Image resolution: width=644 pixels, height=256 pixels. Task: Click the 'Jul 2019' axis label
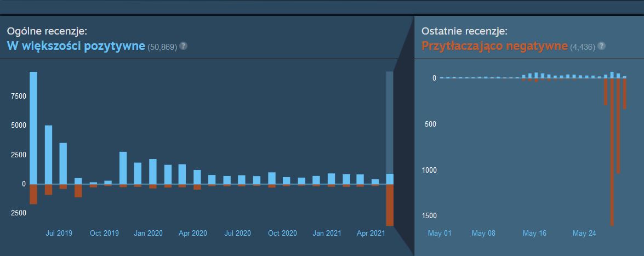[59, 233]
